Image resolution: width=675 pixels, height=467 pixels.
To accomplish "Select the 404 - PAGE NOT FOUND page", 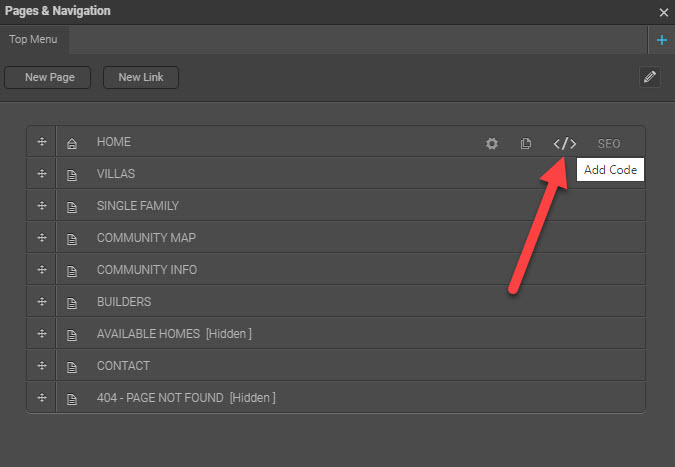I will (x=185, y=398).
